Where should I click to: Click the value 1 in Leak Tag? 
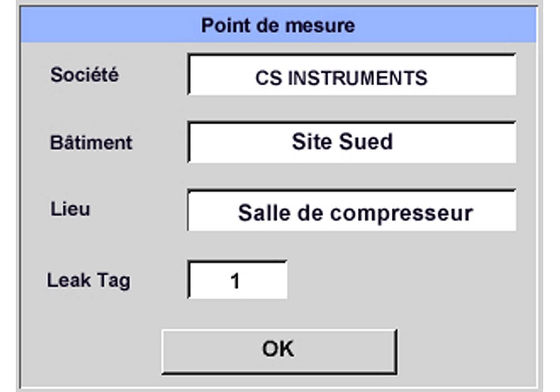pos(235,281)
